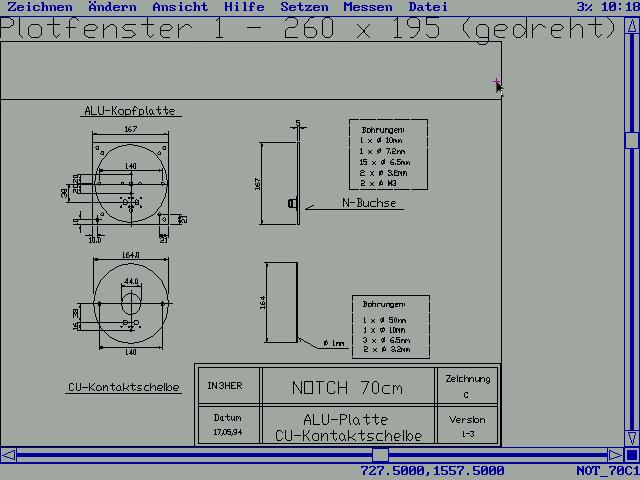
Task: Click the NOTCH 70cm title block text
Action: click(347, 387)
